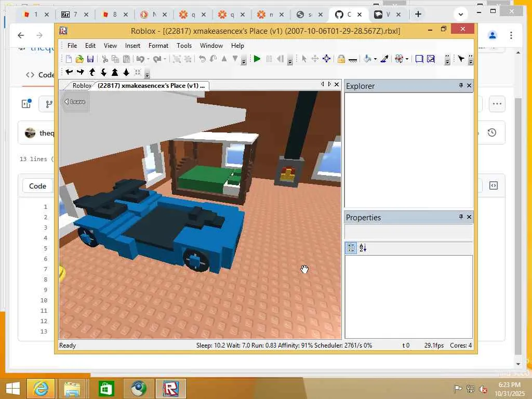The height and width of the screenshot is (399, 532).
Task: Open the Help menu
Action: pyautogui.click(x=237, y=46)
